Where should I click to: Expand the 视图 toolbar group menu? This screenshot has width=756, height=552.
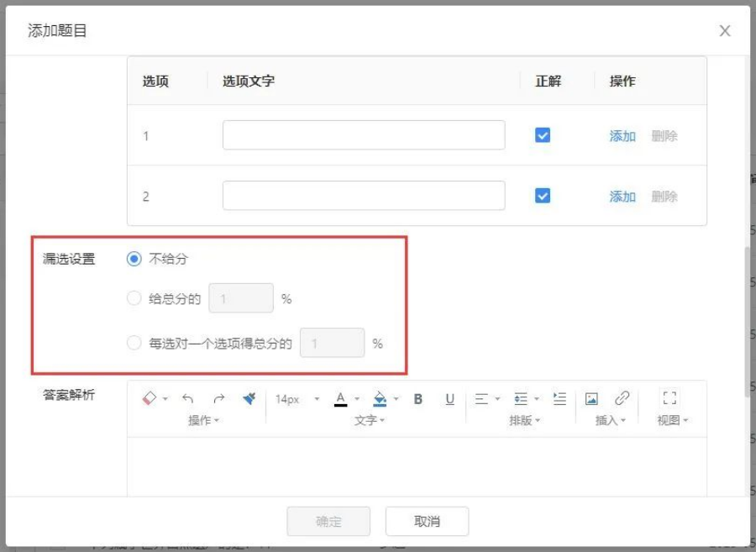[672, 420]
